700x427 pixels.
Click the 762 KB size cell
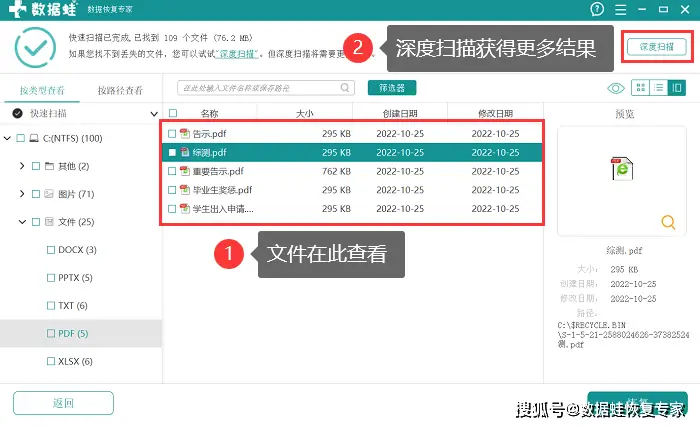pos(336,171)
